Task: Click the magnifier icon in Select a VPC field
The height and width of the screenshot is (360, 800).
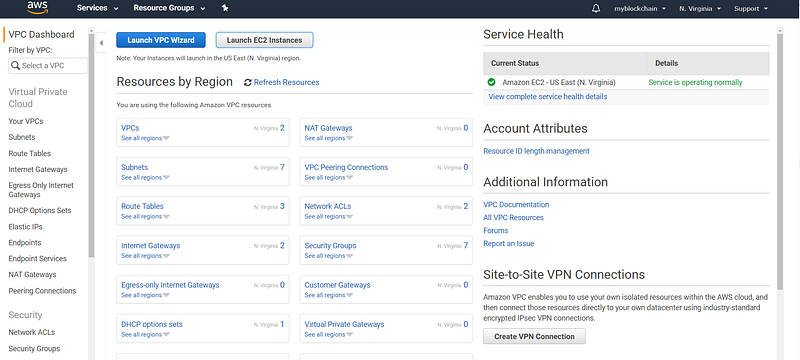Action: point(15,66)
